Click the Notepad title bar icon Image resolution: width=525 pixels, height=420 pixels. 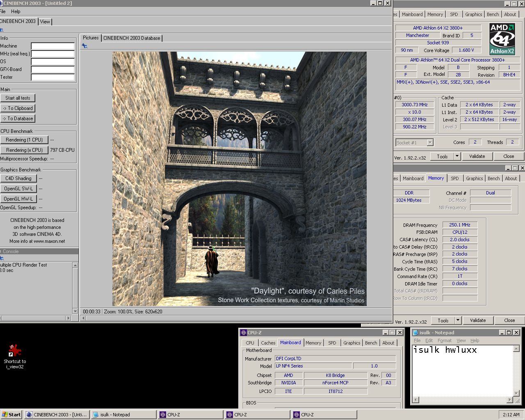[x=415, y=333]
